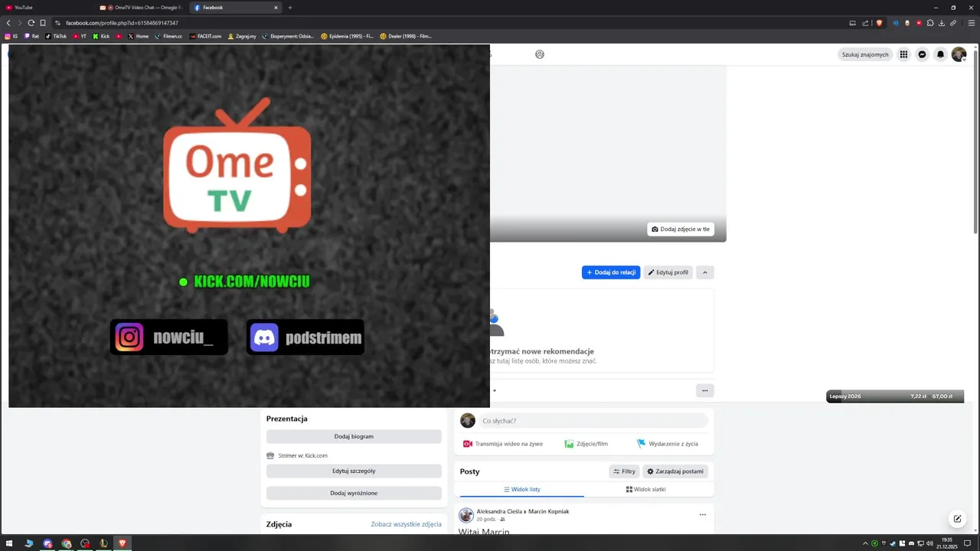Open the Facebook apps grid menu
The width and height of the screenshot is (980, 551).
click(x=903, y=54)
